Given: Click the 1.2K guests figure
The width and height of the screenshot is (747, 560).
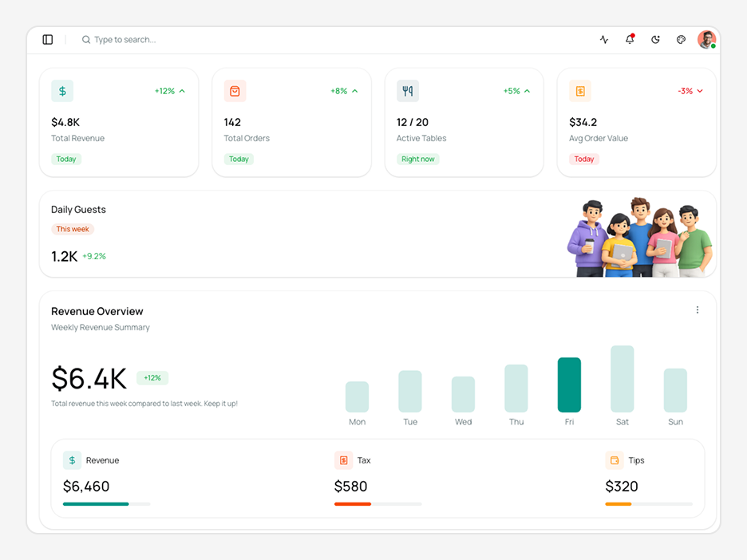Looking at the screenshot, I should tap(65, 257).
